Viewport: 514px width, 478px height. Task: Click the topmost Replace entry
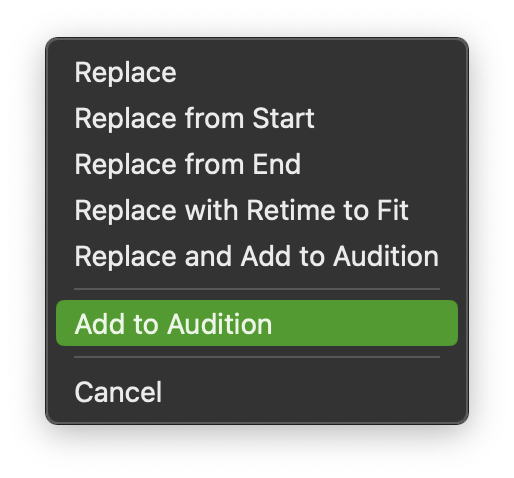[257, 72]
